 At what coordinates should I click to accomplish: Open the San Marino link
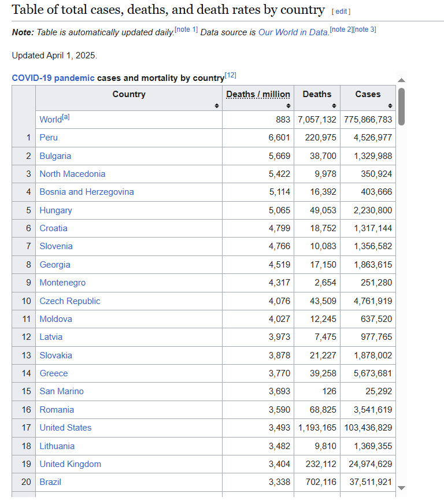point(61,391)
